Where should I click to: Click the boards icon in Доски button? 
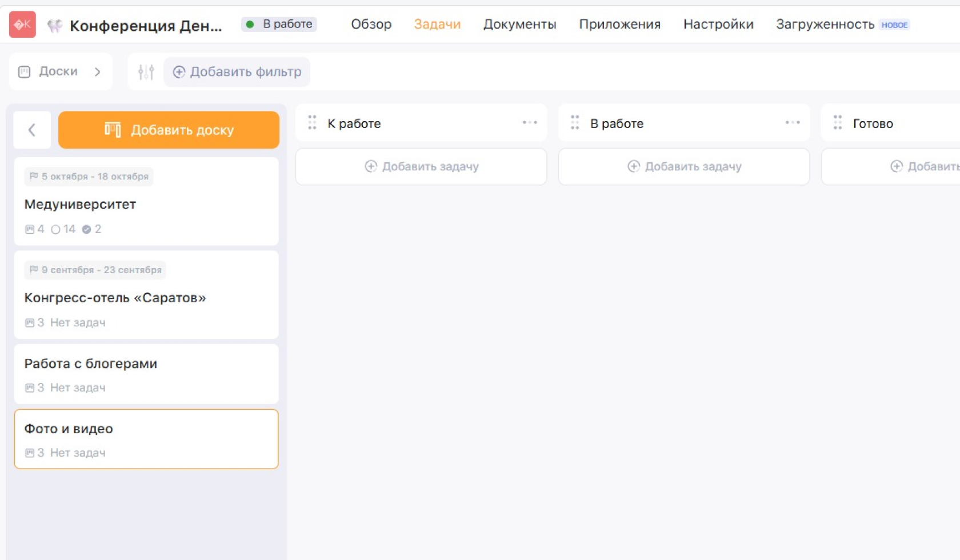pyautogui.click(x=24, y=71)
